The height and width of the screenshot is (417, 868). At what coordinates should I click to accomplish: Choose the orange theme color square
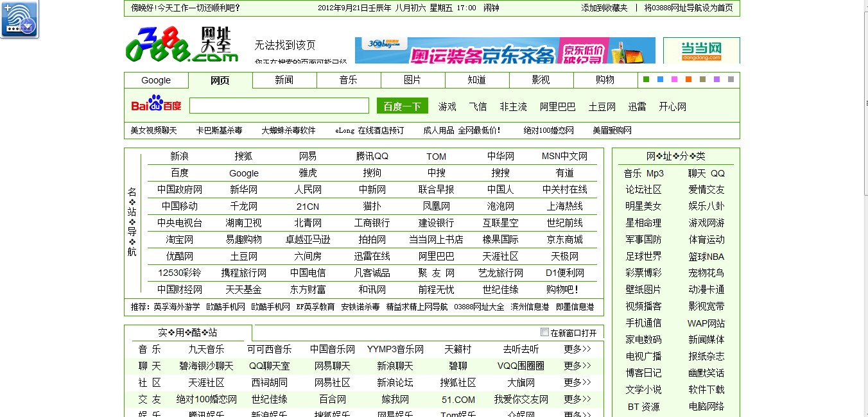click(689, 80)
